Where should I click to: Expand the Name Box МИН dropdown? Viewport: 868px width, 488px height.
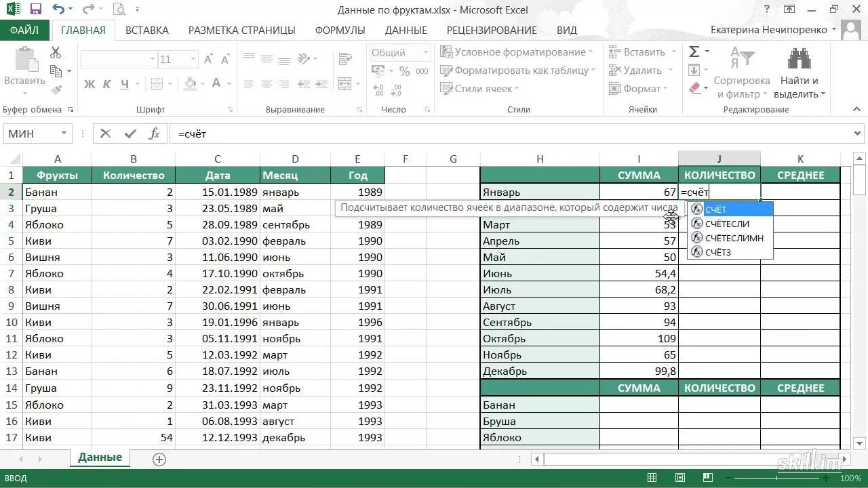[64, 134]
